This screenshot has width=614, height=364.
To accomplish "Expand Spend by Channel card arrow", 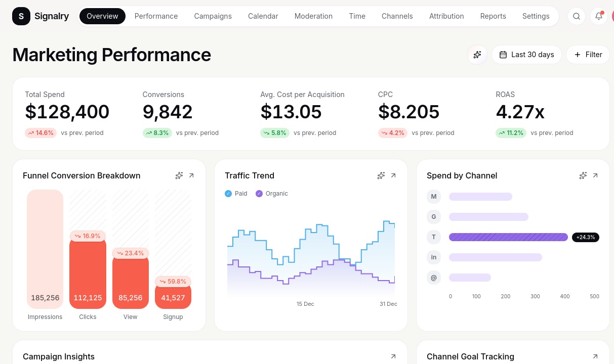I will (x=595, y=175).
